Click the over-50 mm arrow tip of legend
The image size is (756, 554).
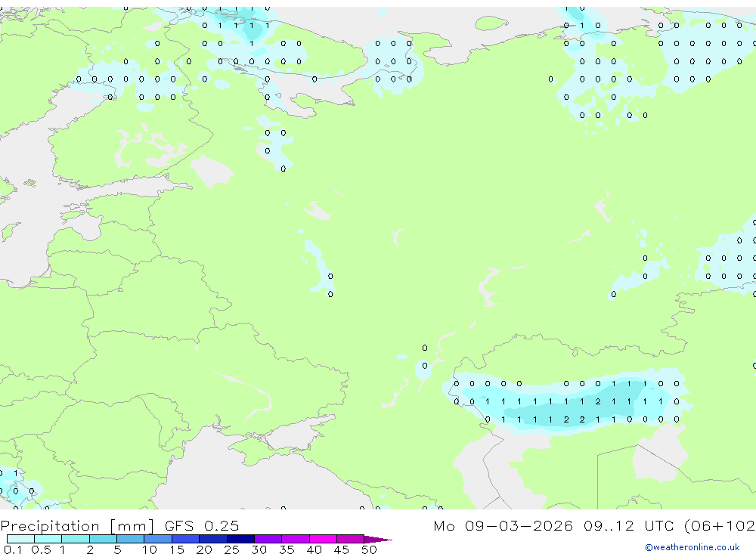point(378,540)
